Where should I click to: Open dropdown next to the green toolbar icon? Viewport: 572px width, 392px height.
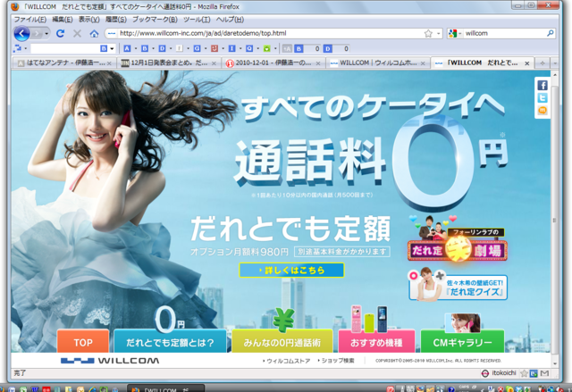click(275, 48)
